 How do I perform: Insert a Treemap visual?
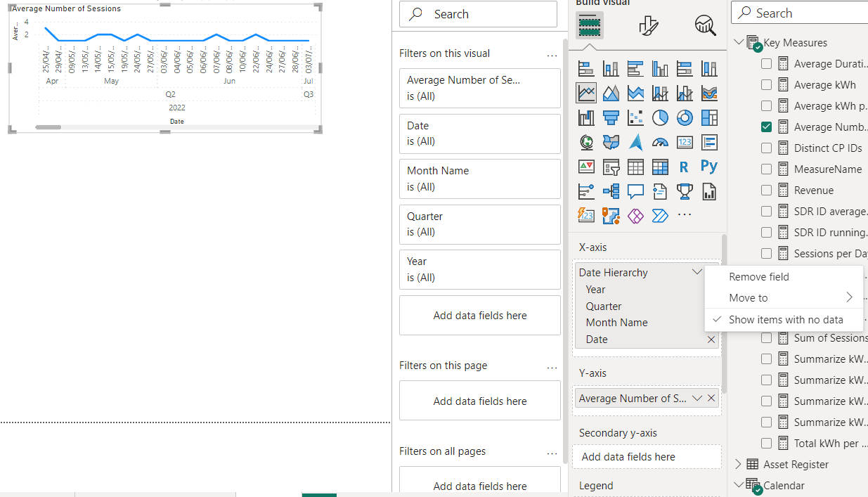click(x=709, y=117)
